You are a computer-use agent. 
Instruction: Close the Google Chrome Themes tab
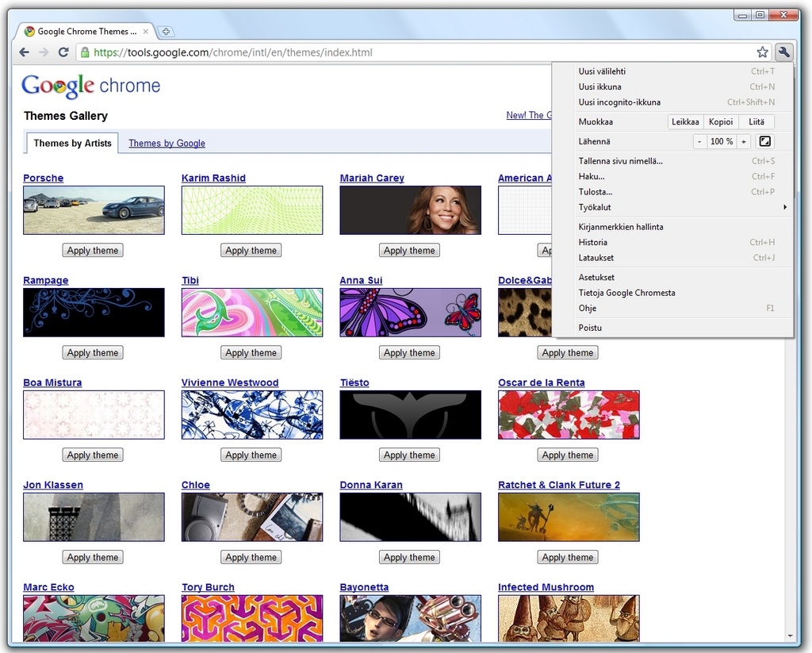click(145, 32)
